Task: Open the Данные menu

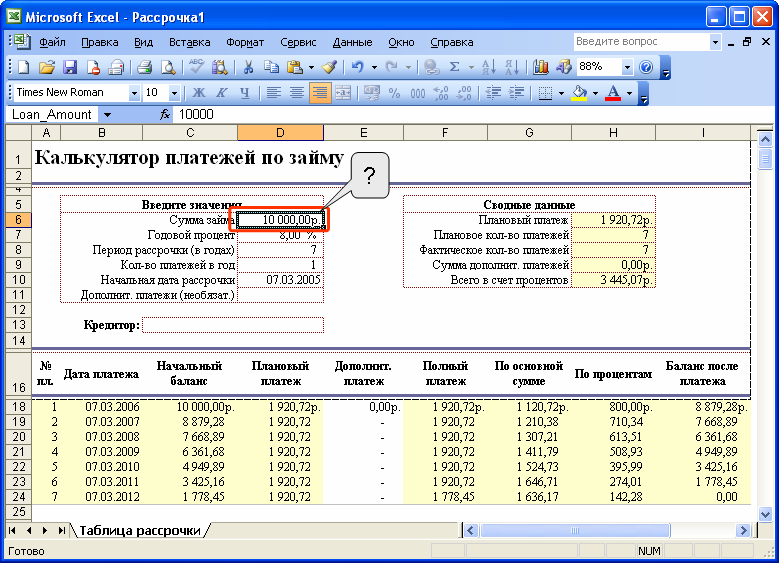Action: [x=352, y=42]
